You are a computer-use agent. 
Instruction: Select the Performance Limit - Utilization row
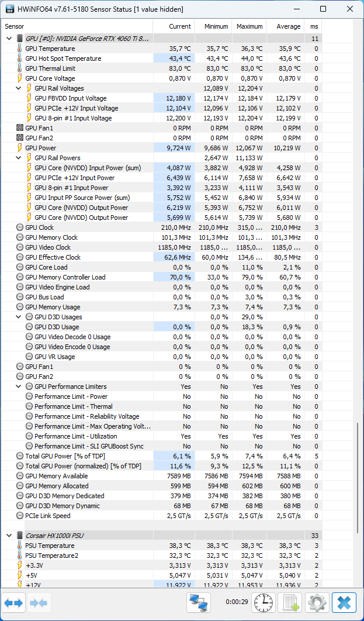pyautogui.click(x=161, y=436)
